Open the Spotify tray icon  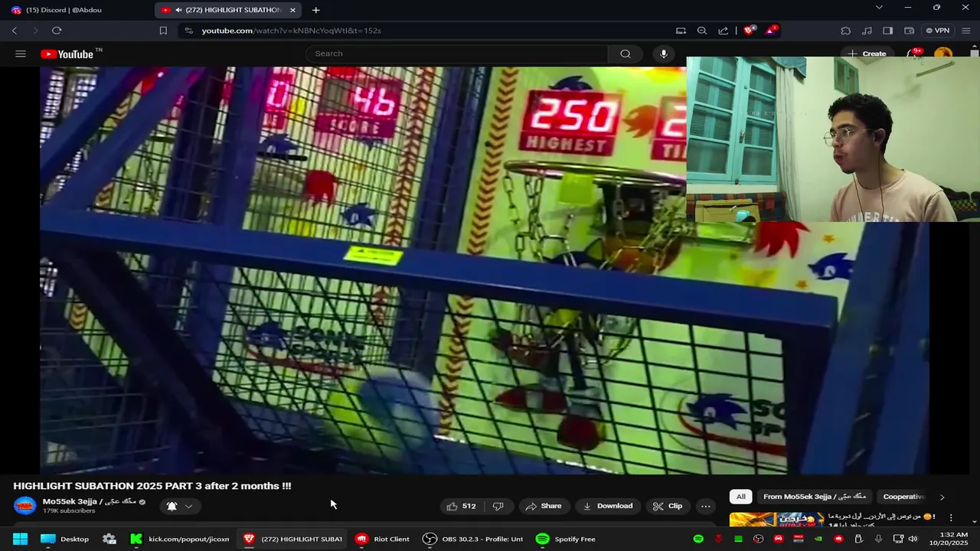(x=698, y=539)
